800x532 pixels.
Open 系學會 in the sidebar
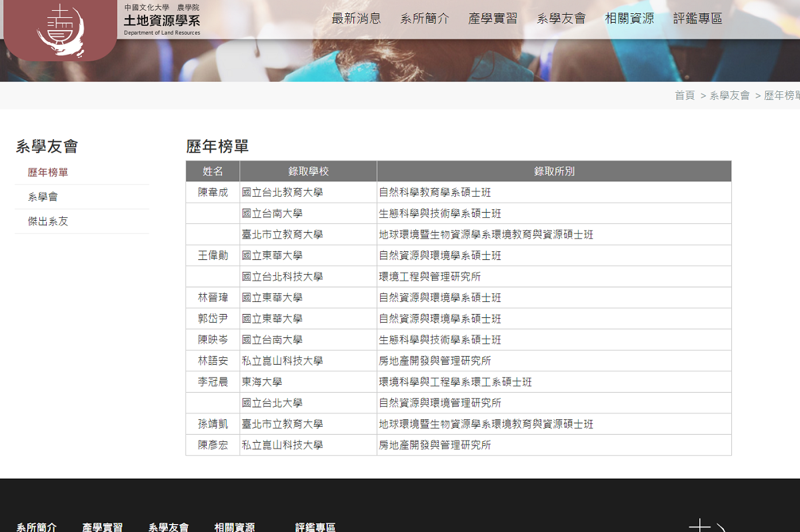43,197
